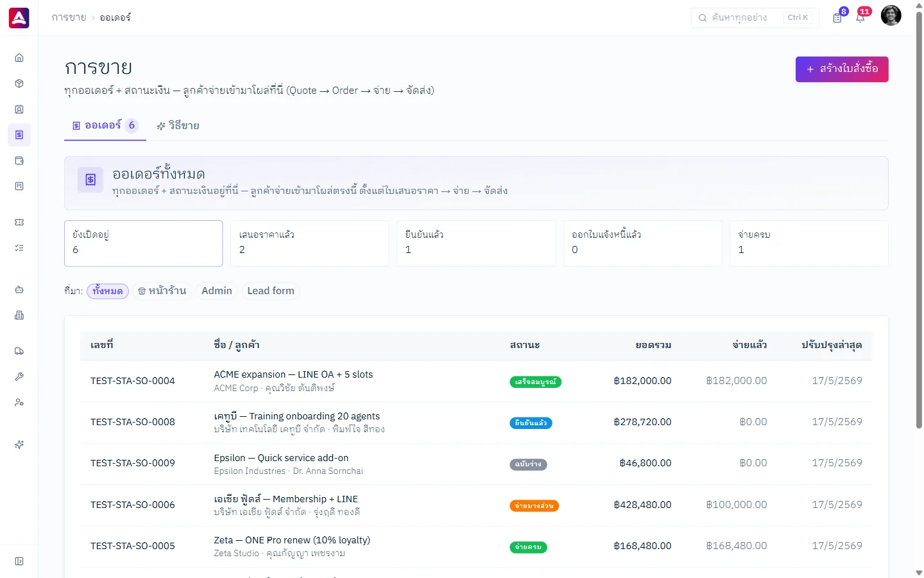924x578 pixels.
Task: Select the ยืนยันแล้ว 1 status card
Action: coord(476,243)
